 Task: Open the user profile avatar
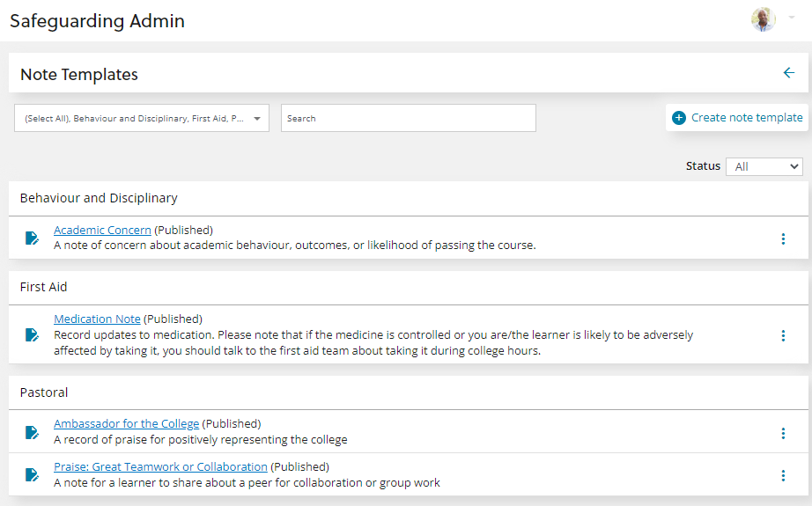pyautogui.click(x=763, y=20)
